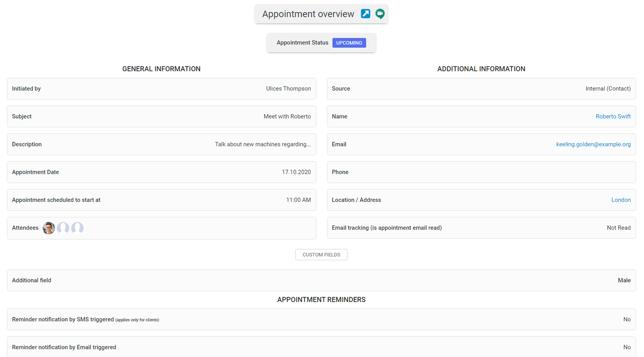Select the Meet with Roberto subject
Screen dimensions: 644x357
287,117
